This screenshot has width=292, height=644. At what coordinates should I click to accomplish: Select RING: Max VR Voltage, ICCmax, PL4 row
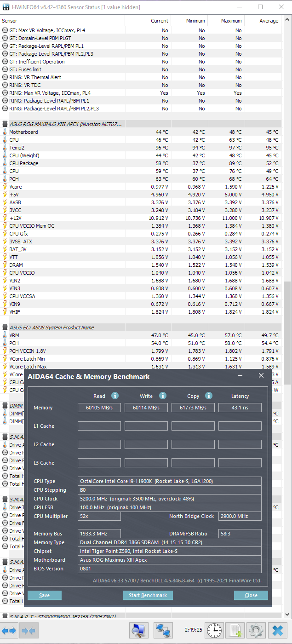(x=141, y=93)
